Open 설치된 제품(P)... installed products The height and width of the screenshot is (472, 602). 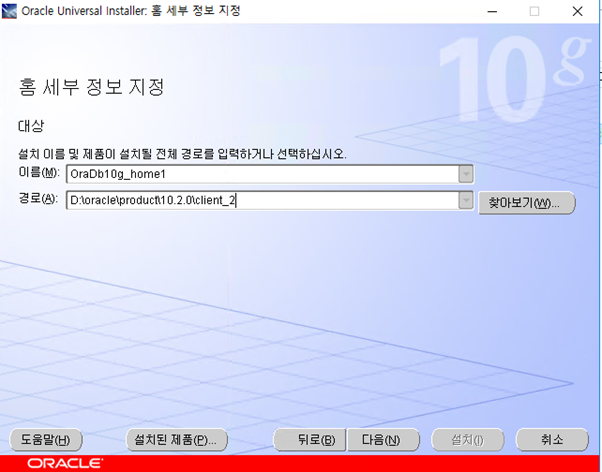coord(177,440)
